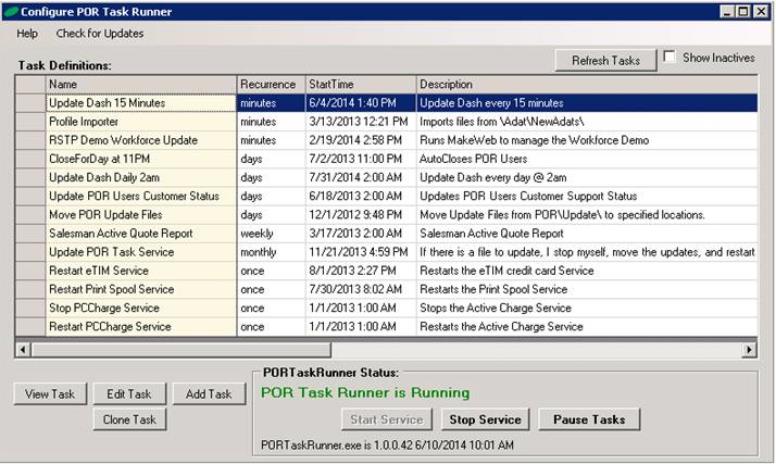Click the green app icon in title bar
Viewport: 776px width, 464px height.
click(x=11, y=11)
